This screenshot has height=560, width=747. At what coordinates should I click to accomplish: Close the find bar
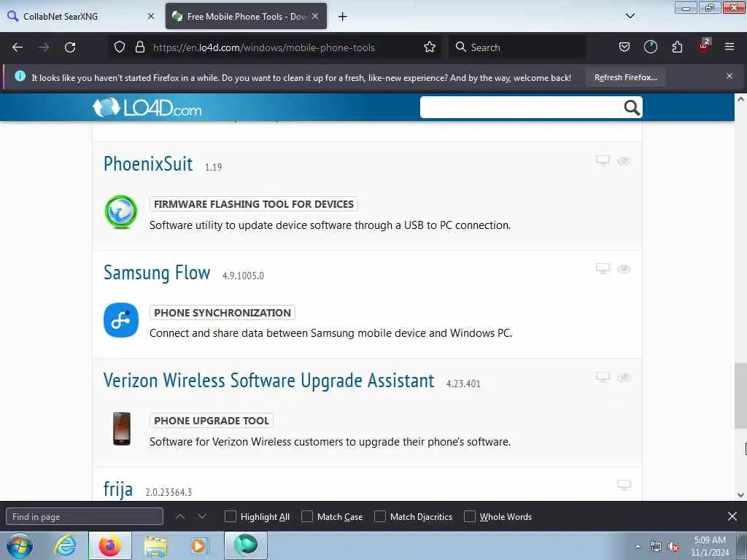tap(732, 516)
